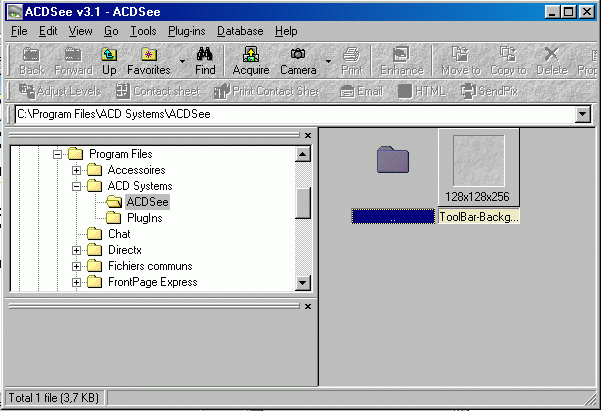601x411 pixels.
Task: Open the Edit menu
Action: point(48,31)
